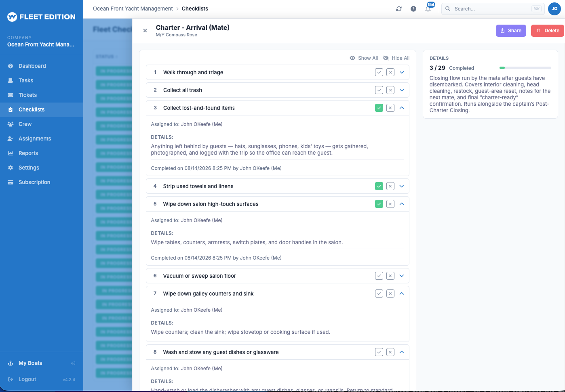Open Crew in sidebar

click(42, 124)
